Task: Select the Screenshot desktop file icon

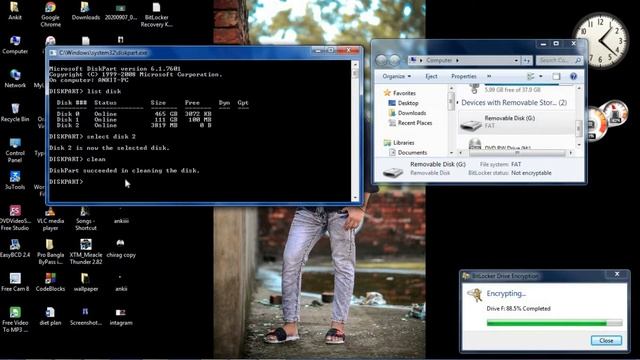Action: pyautogui.click(x=85, y=316)
